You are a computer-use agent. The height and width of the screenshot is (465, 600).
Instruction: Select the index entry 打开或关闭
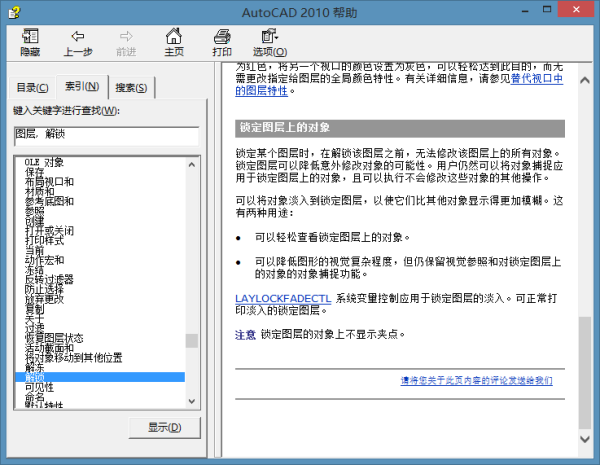pyautogui.click(x=49, y=231)
